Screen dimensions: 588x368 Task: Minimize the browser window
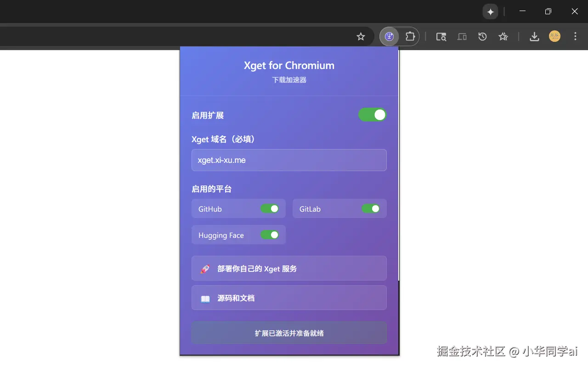click(x=522, y=11)
